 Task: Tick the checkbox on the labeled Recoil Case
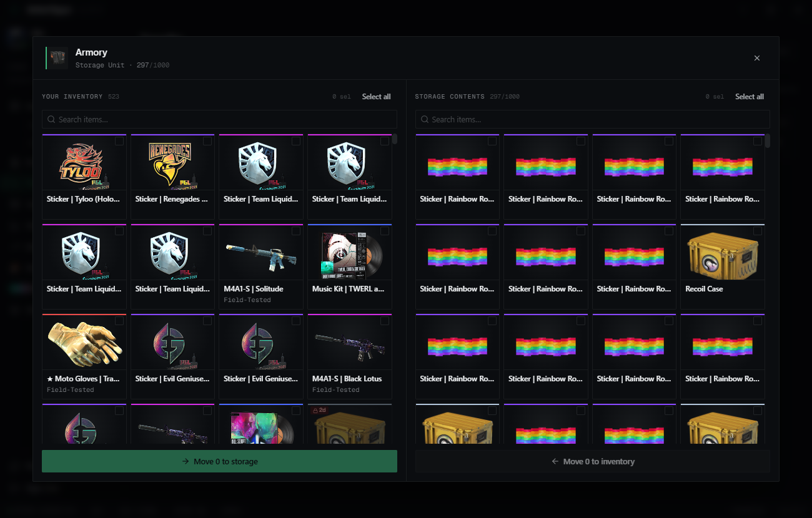click(758, 231)
